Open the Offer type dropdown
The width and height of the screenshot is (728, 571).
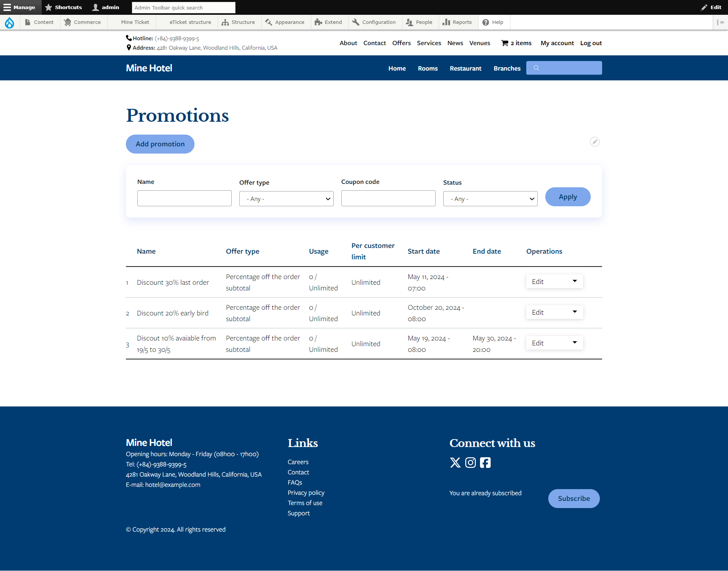click(286, 199)
